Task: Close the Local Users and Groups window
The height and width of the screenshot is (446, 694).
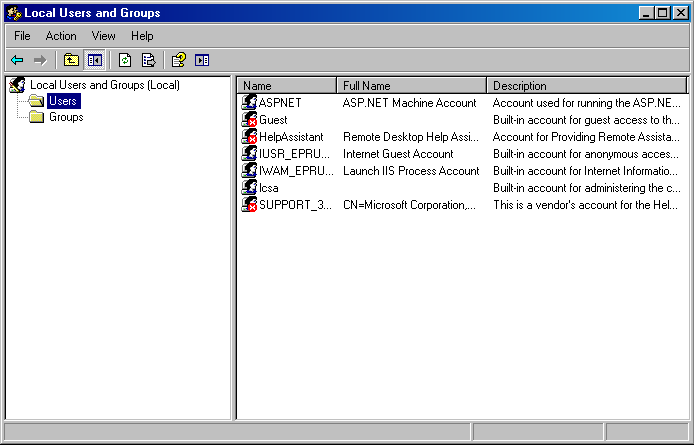Action: 680,13
